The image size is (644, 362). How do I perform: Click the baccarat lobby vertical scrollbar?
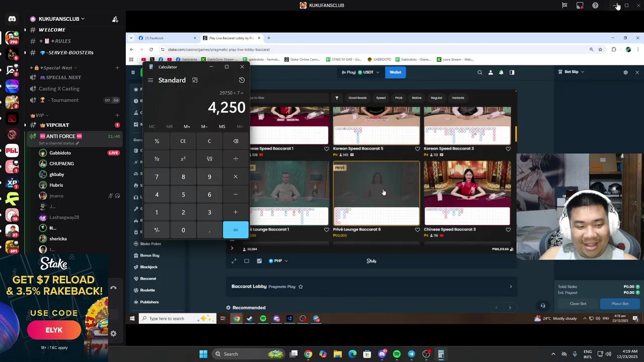[515, 134]
